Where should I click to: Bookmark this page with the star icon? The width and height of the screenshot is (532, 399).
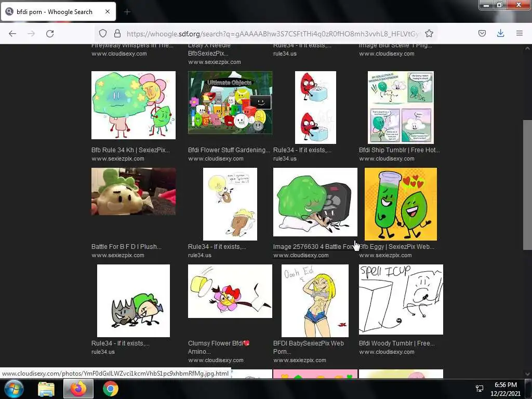coord(429,33)
